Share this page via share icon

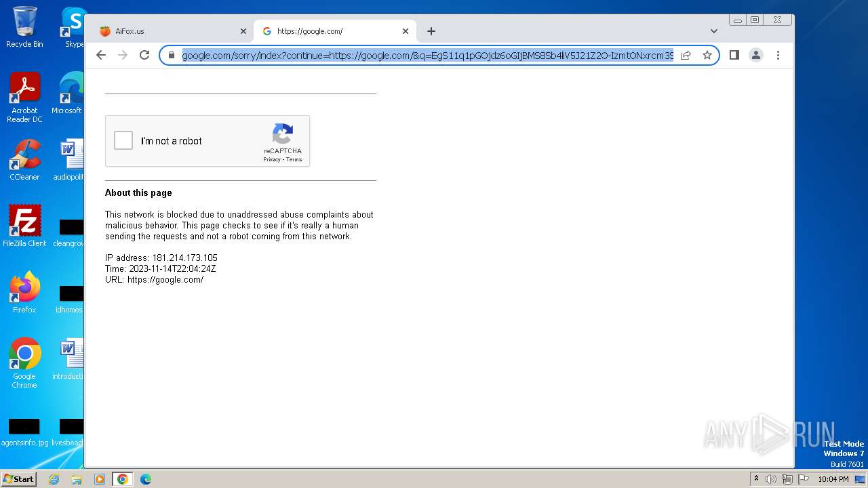[x=686, y=55]
